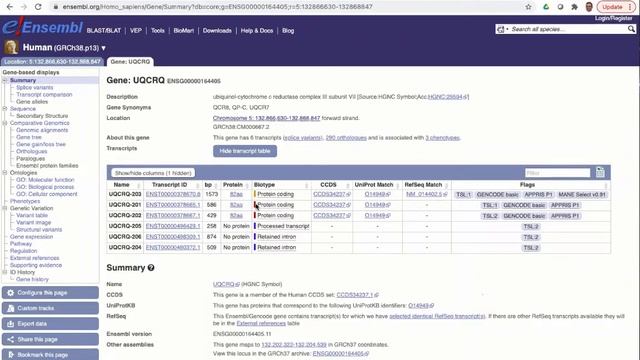
Task: Click the 3 phenotypes link
Action: coord(442,138)
